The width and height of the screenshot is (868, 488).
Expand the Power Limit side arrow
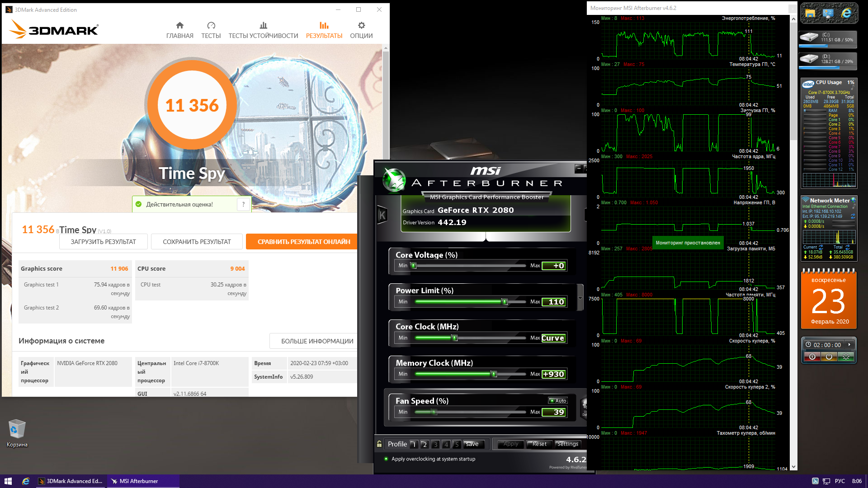pos(580,297)
